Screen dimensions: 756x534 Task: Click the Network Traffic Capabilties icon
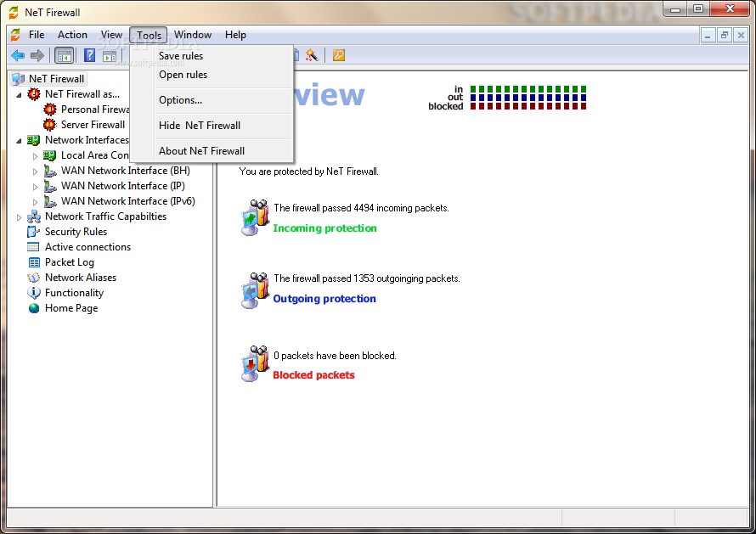pos(34,216)
